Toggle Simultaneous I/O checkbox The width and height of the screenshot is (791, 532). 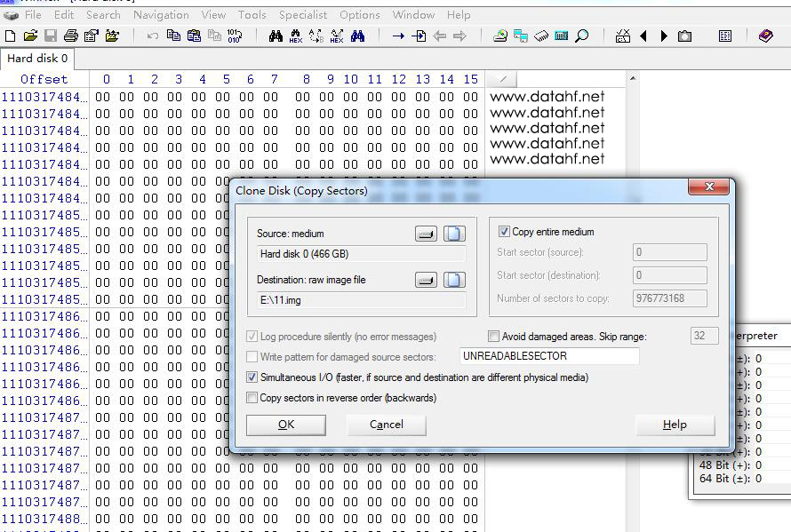(252, 377)
